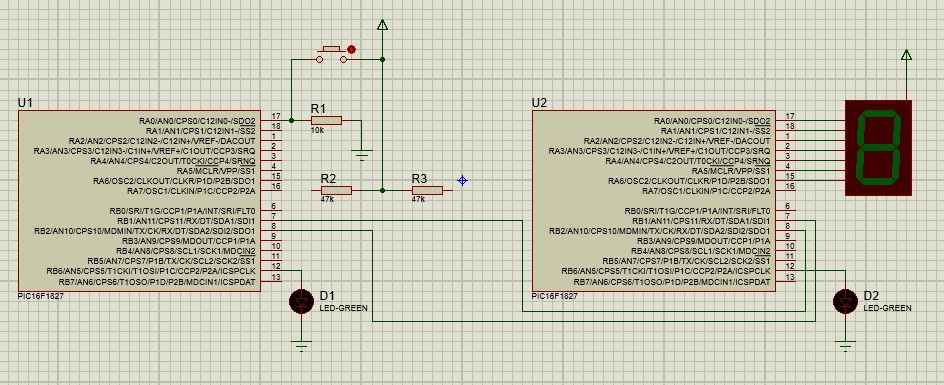Select the U1 PIC16F1827 chip body

(139, 201)
